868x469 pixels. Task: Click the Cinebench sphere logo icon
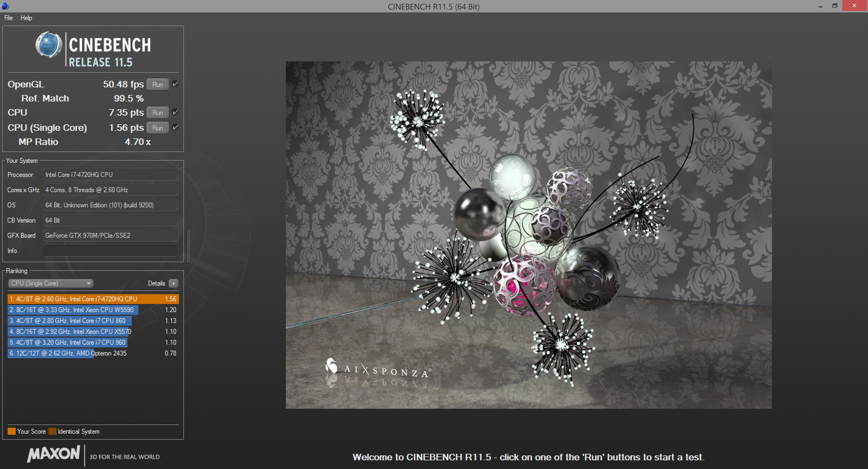(49, 45)
